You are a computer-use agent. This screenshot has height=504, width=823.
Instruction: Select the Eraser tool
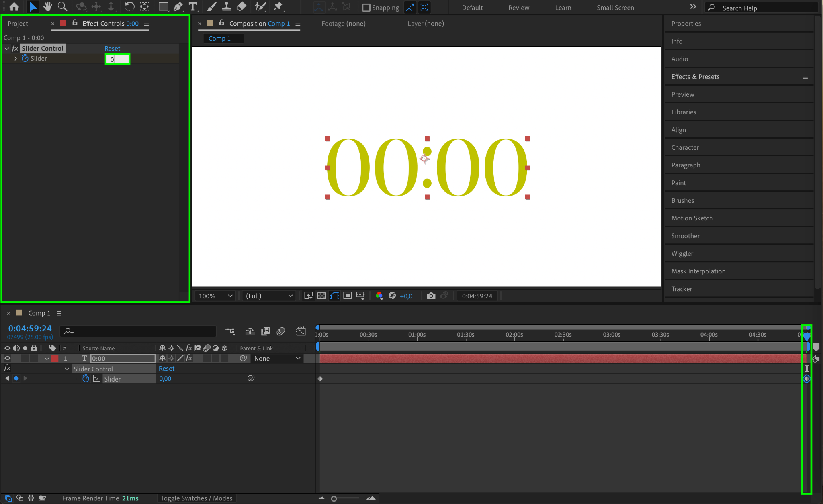point(241,7)
